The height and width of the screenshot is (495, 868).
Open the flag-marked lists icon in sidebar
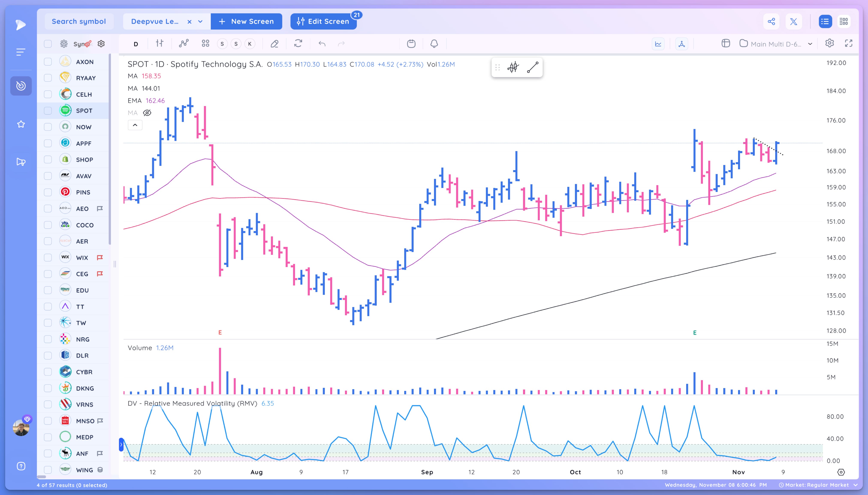point(21,162)
